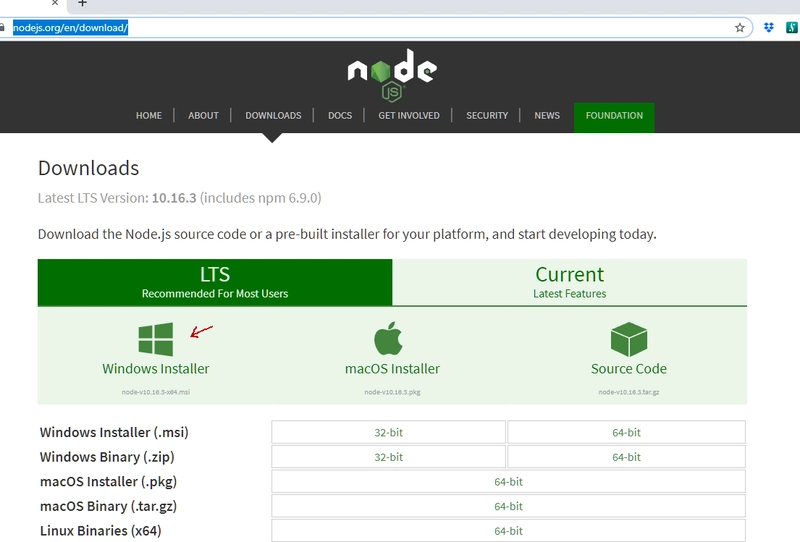Viewport: 800px width, 542px height.
Task: Switch to the Current Latest Features tab
Action: 569,282
